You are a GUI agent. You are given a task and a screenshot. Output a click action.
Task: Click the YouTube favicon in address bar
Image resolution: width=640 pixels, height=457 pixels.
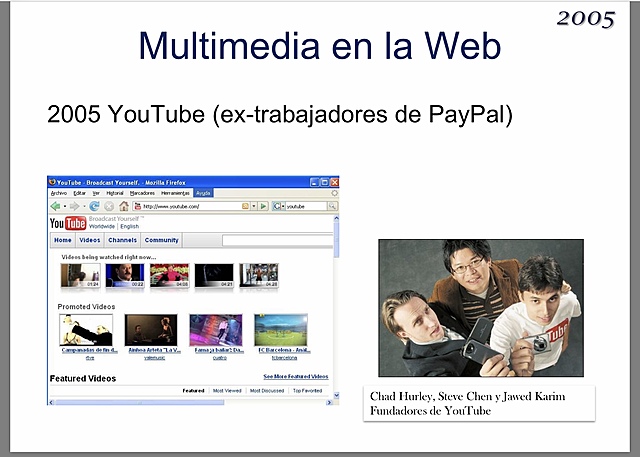138,206
